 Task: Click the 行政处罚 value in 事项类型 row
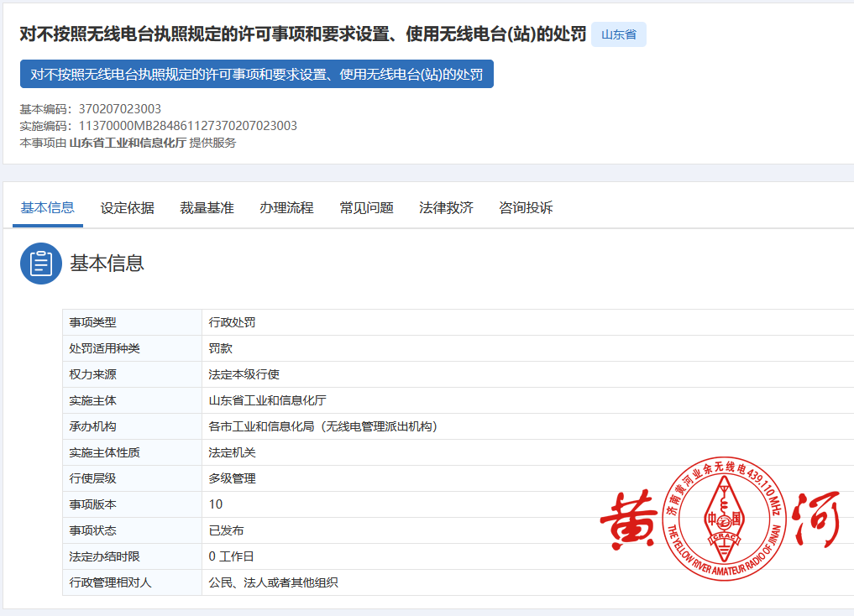click(233, 322)
